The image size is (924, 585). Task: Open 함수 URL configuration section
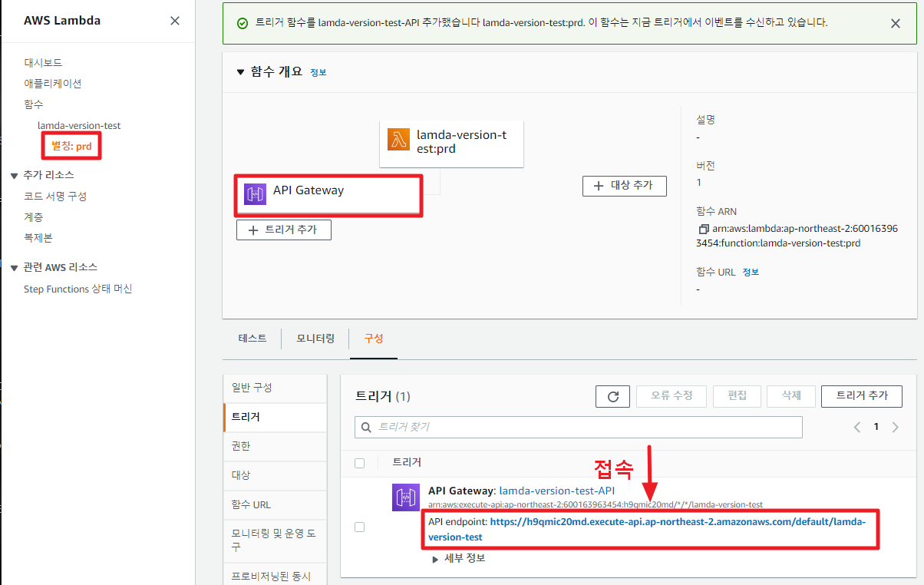coord(275,504)
